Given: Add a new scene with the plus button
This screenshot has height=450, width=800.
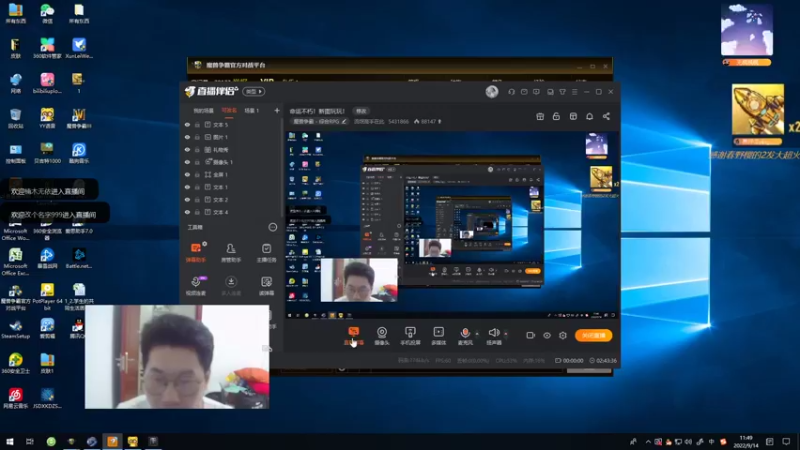Looking at the screenshot, I should 277,111.
